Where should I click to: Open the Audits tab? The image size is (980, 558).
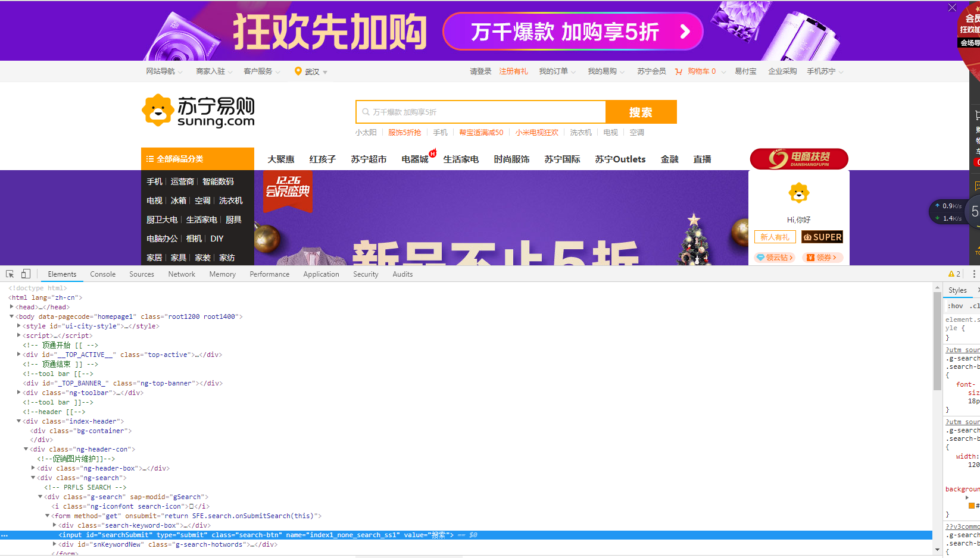(402, 274)
